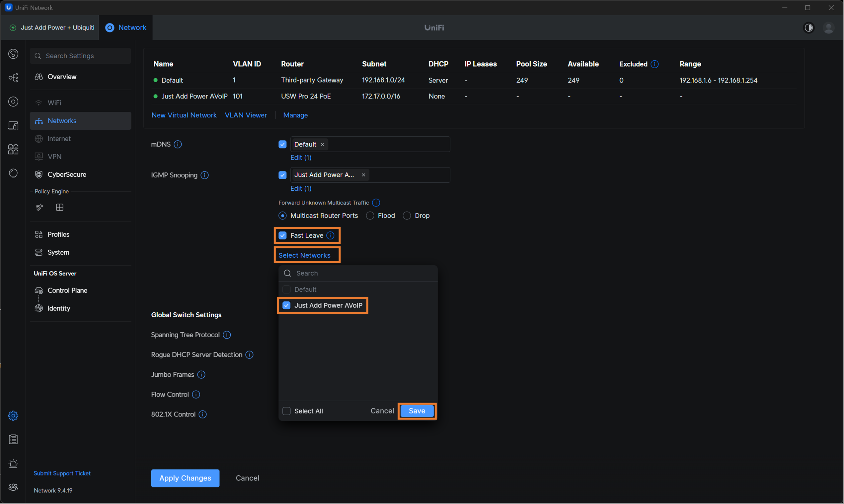This screenshot has height=504, width=844.
Task: Click the Save button in popup
Action: coord(417,411)
